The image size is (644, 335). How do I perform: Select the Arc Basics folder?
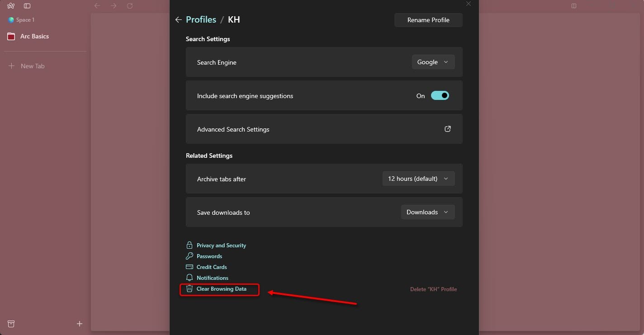pyautogui.click(x=34, y=36)
